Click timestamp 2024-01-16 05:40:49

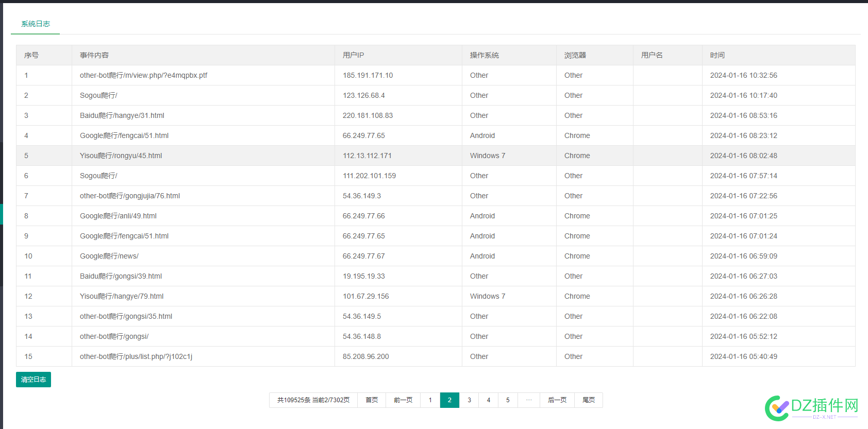744,356
